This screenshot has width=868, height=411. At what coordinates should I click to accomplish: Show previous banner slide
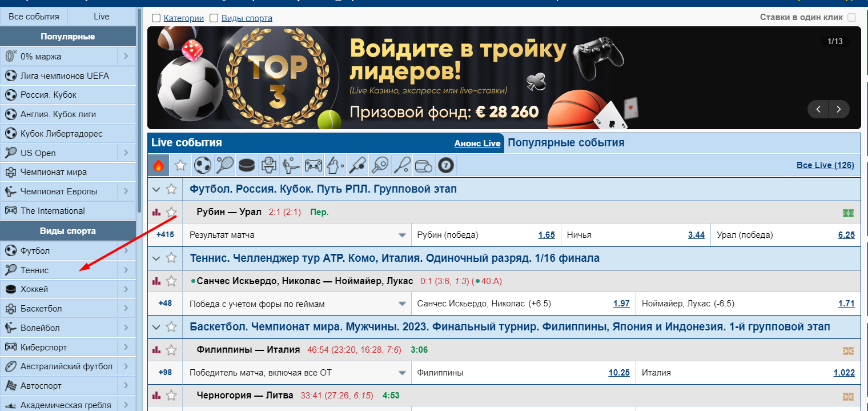point(818,109)
